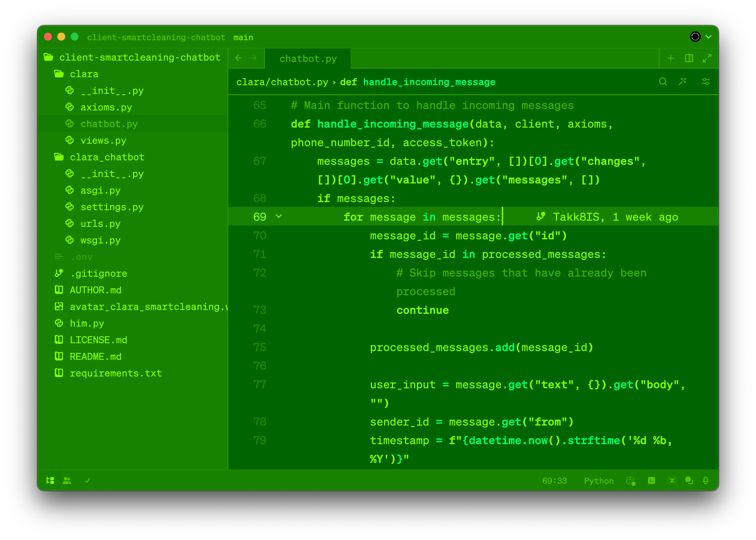
Task: Open README.md file
Action: [133, 356]
